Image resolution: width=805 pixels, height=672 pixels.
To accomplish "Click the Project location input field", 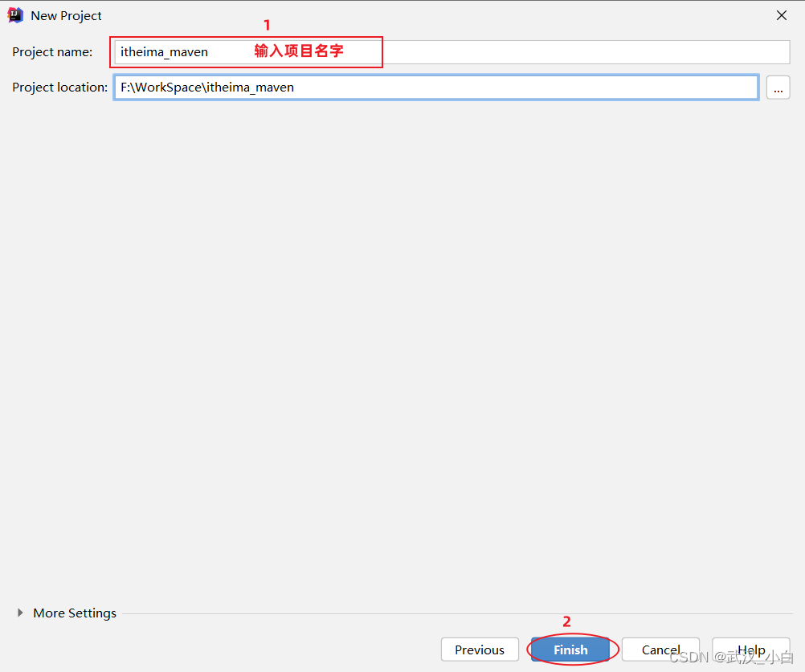I will pos(436,88).
